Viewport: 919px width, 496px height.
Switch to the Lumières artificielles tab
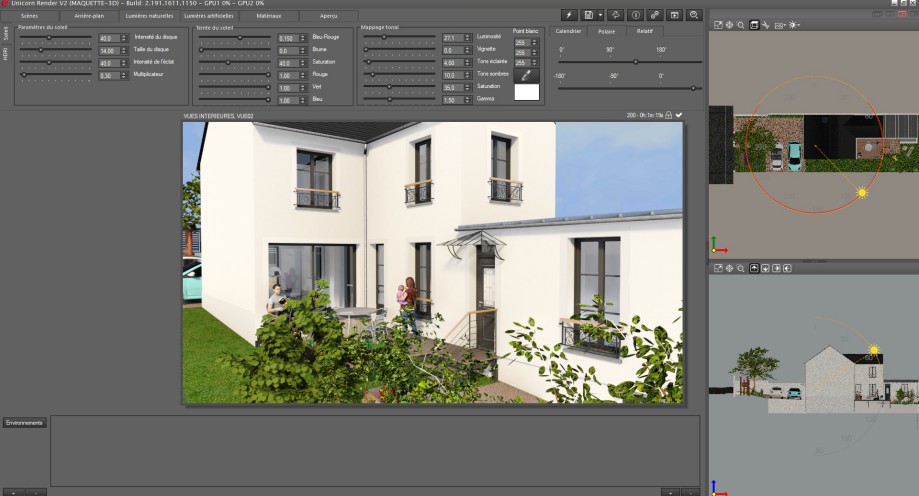coord(210,16)
